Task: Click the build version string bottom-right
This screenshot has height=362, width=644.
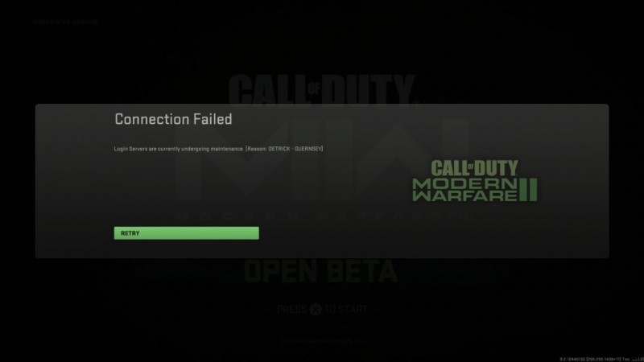Action: [601, 359]
